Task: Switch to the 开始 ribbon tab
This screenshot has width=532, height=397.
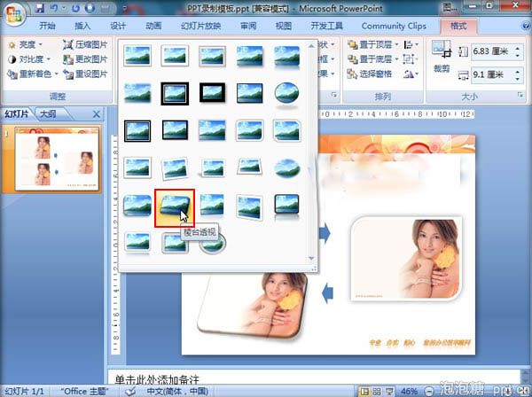Action: 47,26
